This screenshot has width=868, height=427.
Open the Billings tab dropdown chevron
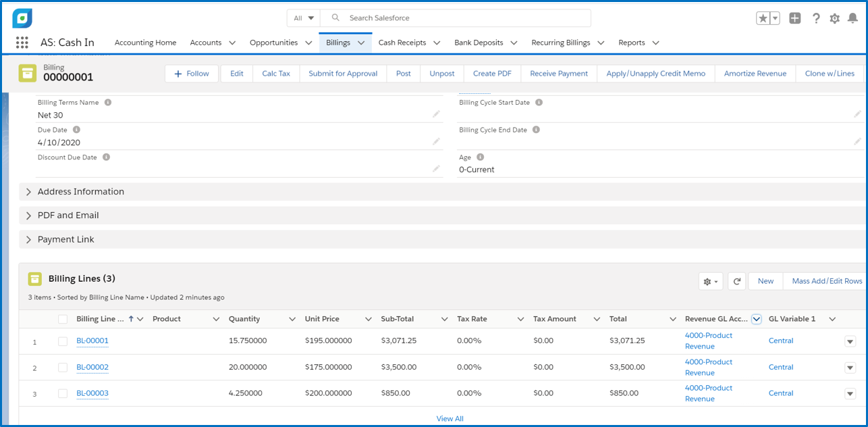361,43
